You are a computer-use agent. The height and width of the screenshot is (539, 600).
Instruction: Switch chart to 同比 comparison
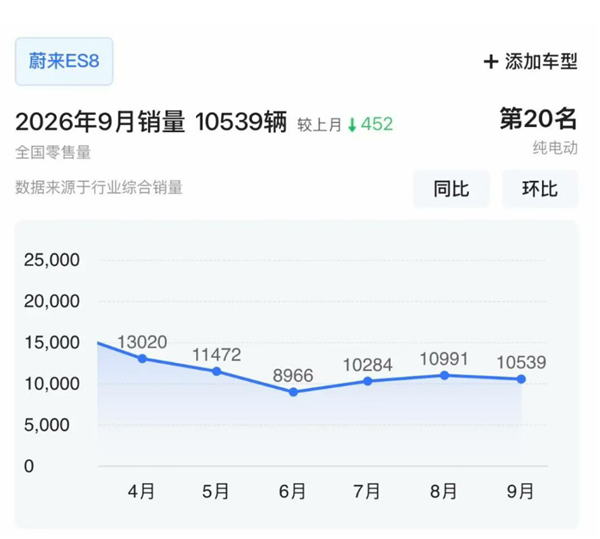tap(451, 189)
